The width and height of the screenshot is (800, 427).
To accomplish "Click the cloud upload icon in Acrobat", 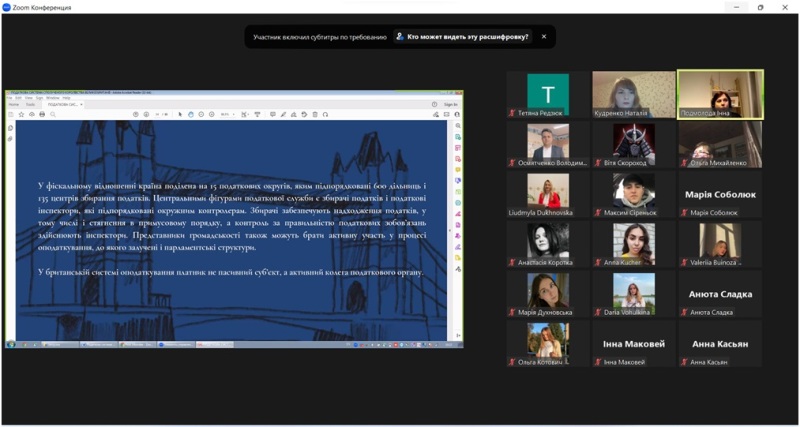I will tap(32, 114).
